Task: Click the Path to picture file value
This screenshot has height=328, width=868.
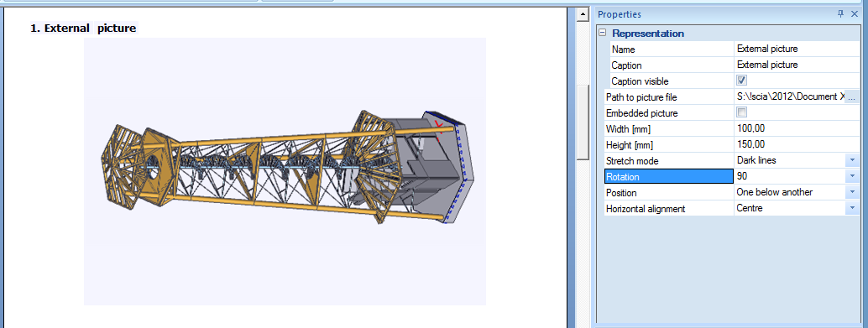Action: pos(790,96)
